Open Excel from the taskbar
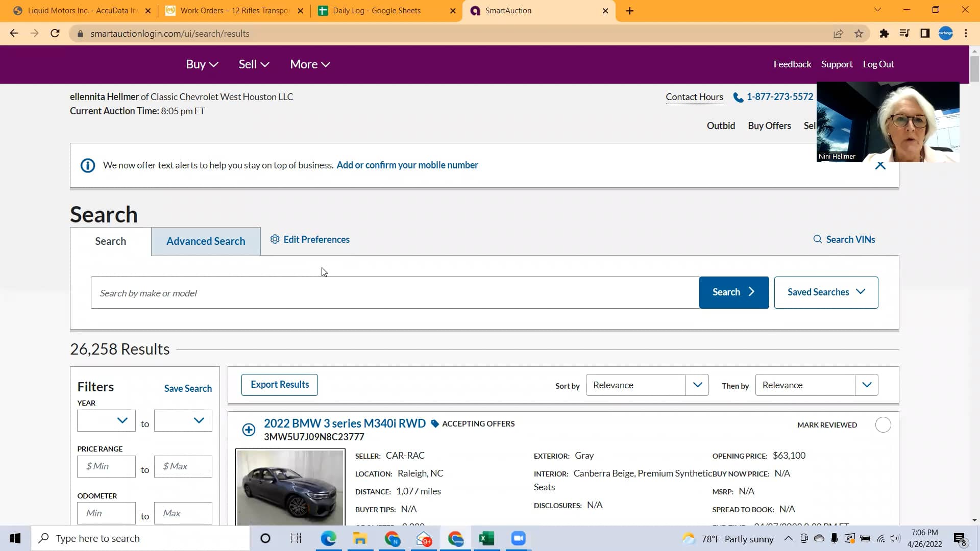 (x=486, y=538)
